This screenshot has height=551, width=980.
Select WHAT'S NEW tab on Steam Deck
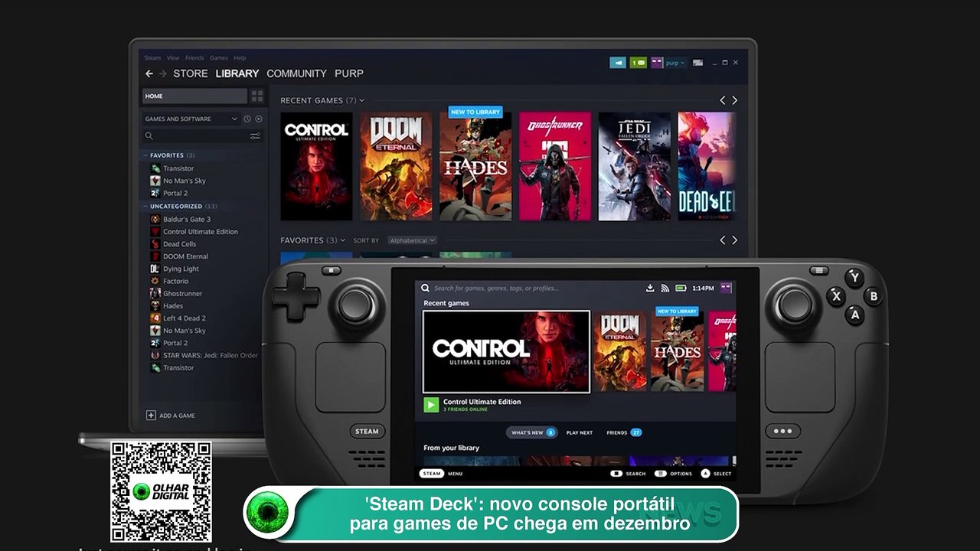pos(532,432)
